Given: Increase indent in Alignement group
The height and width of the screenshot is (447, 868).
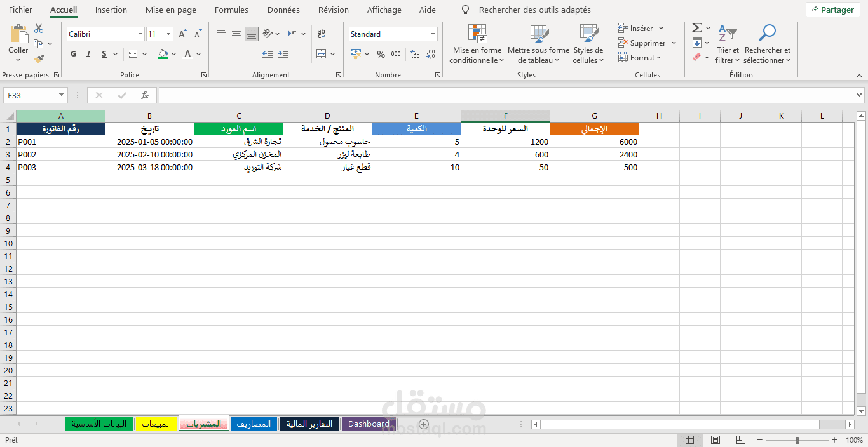Looking at the screenshot, I should click(x=283, y=54).
